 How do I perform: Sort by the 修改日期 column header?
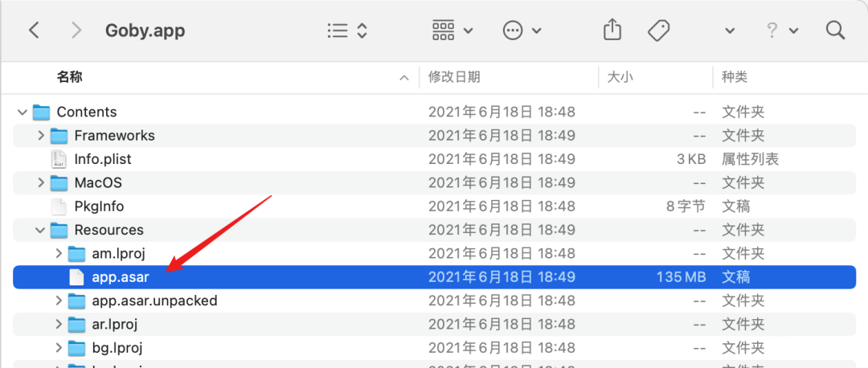pyautogui.click(x=454, y=77)
